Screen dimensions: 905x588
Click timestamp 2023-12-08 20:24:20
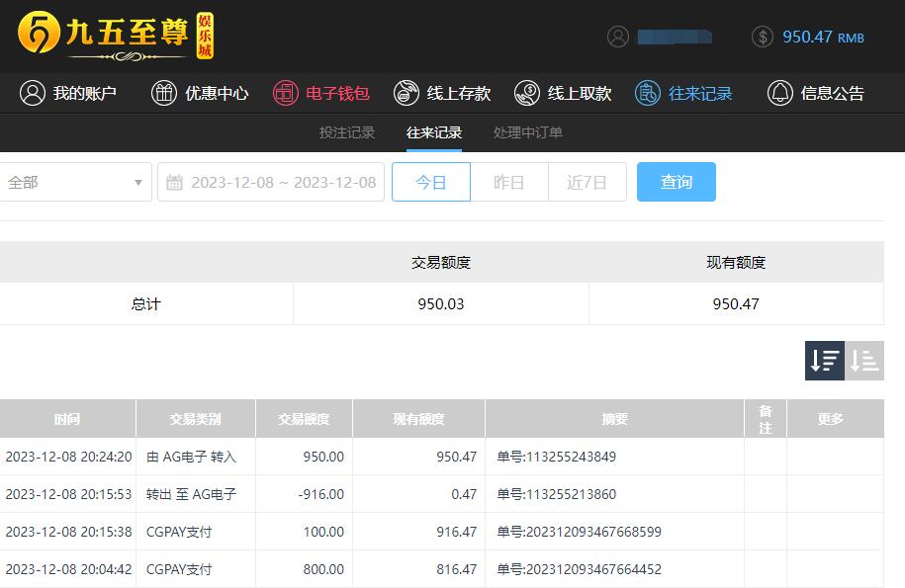coord(68,457)
